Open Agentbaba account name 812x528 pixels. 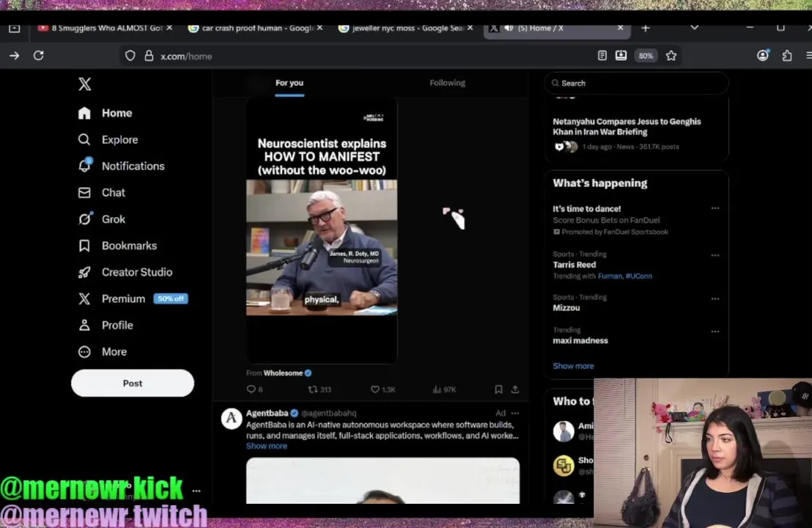click(267, 413)
